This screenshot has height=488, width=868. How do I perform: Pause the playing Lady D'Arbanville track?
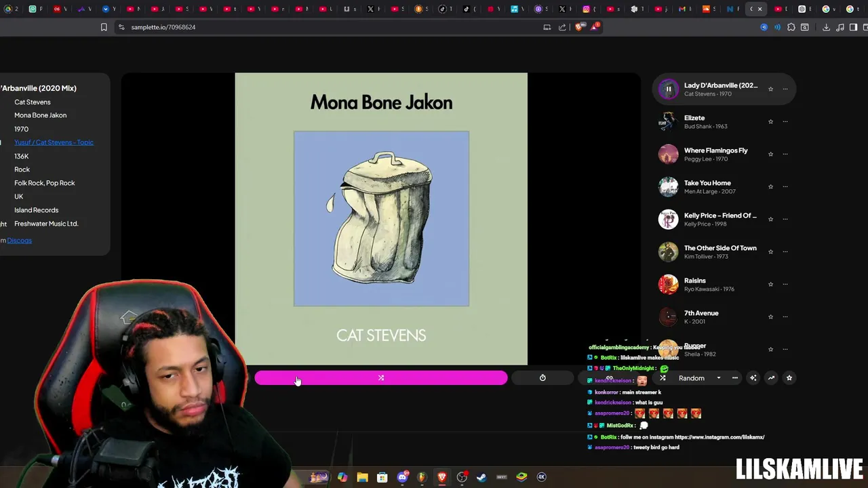pyautogui.click(x=668, y=89)
